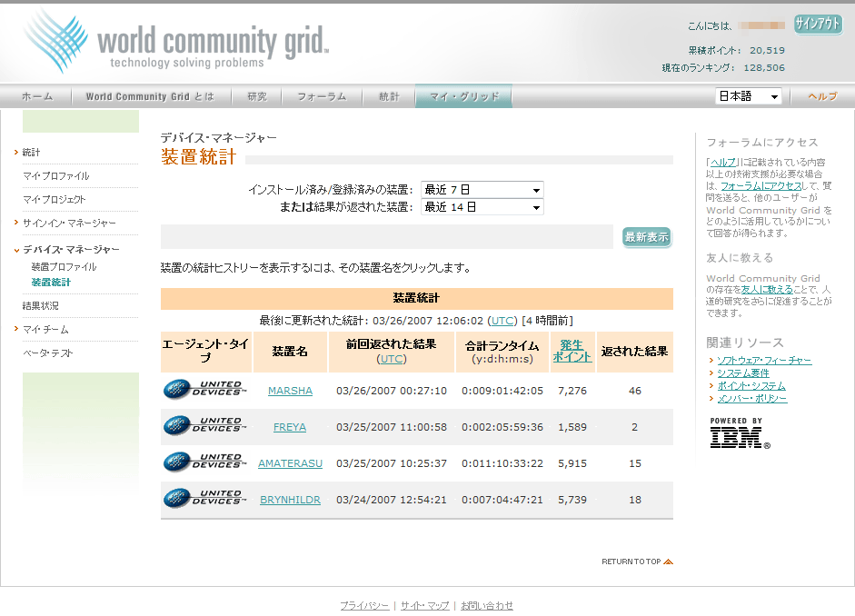Open the MARSHA device link
The width and height of the screenshot is (855, 616).
(x=290, y=391)
